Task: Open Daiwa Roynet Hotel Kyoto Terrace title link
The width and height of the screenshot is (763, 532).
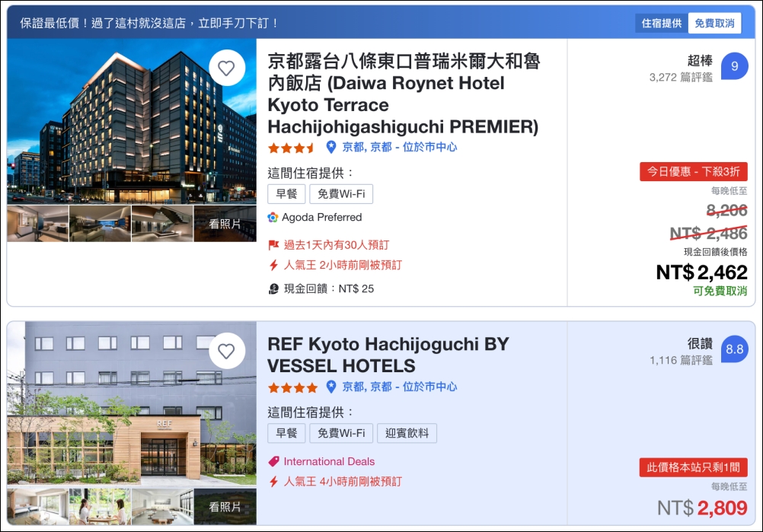Action: (x=404, y=94)
